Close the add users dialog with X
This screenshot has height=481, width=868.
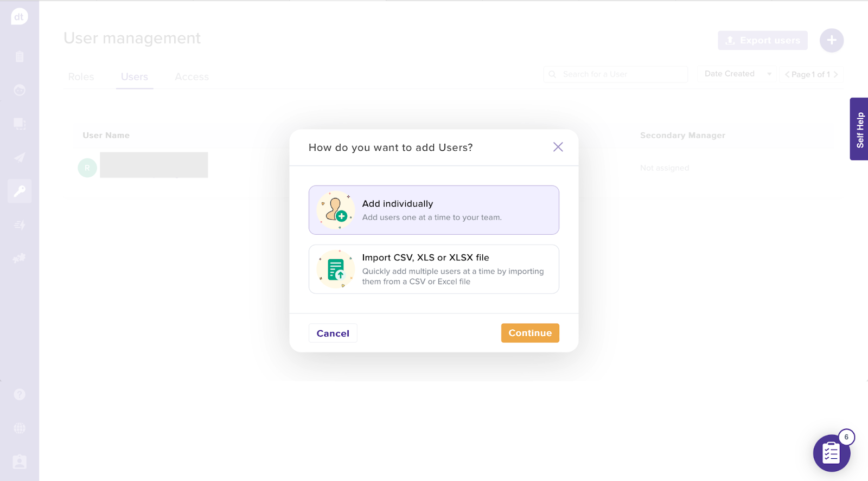click(558, 147)
